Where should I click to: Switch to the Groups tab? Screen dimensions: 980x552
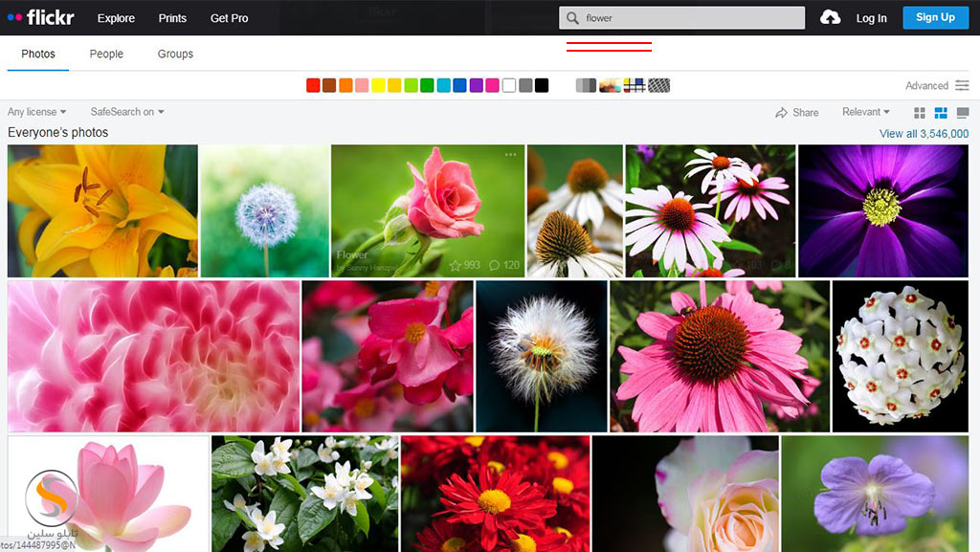click(175, 54)
